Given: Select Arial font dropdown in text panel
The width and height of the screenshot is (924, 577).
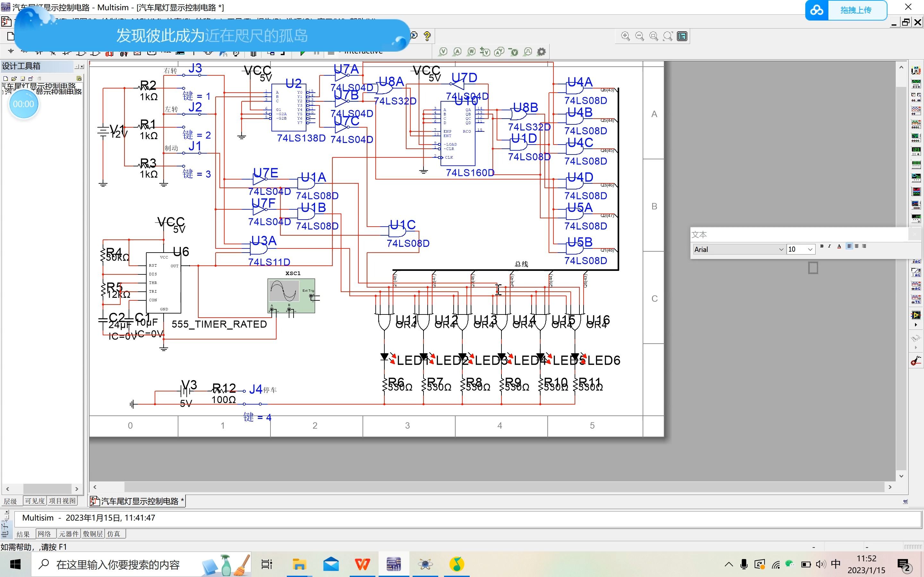Looking at the screenshot, I should pos(736,249).
